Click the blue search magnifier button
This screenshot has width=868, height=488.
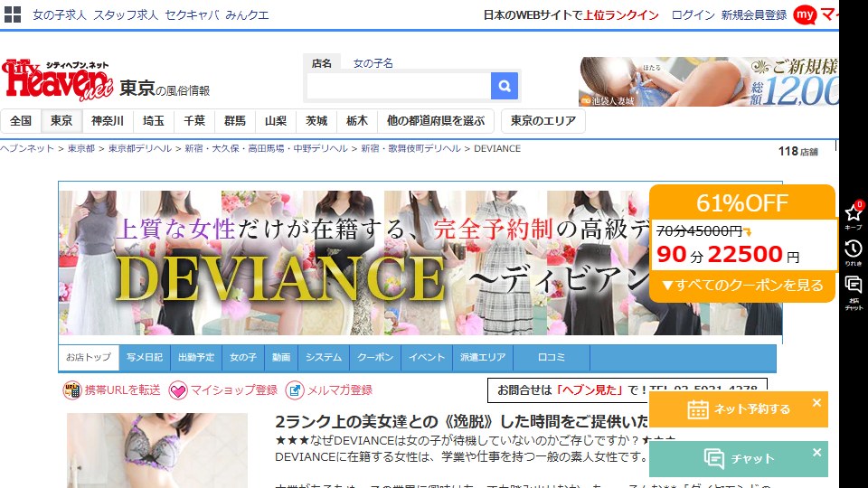(505, 86)
